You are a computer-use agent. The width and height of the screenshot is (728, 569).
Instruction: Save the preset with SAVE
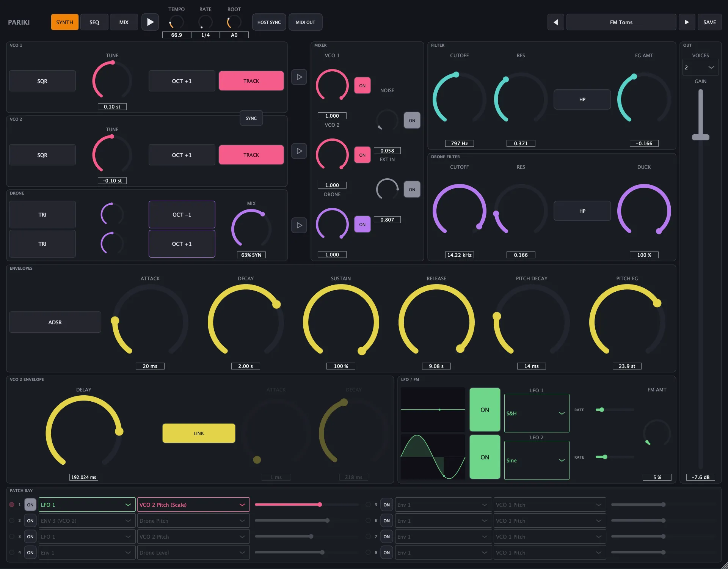click(709, 22)
